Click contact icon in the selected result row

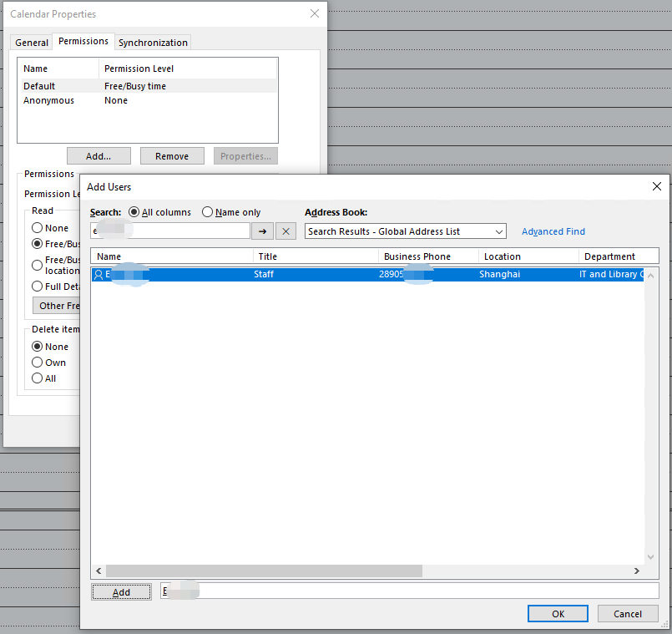(x=99, y=274)
